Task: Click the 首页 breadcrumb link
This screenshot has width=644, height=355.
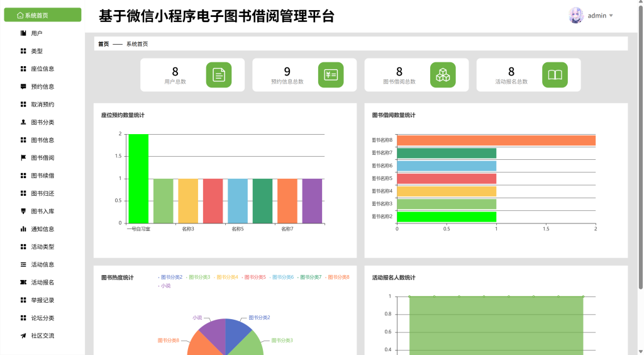Action: coord(104,44)
